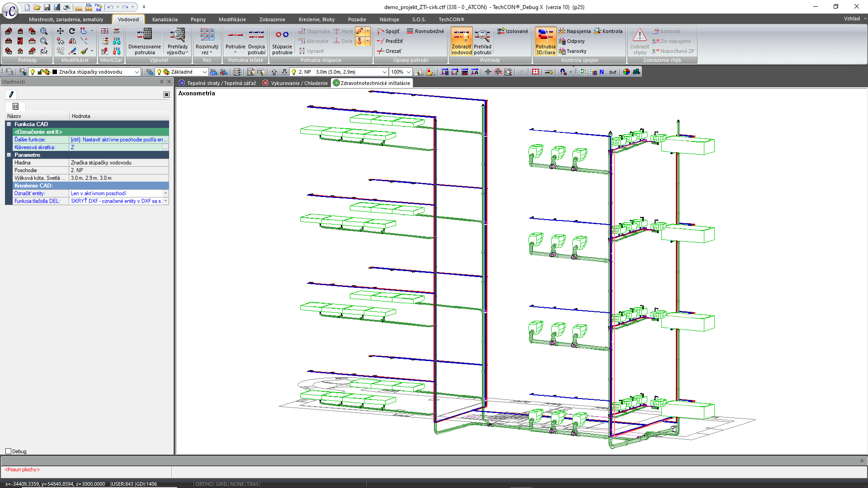The width and height of the screenshot is (868, 488).
Task: Lock the layer using the padlock toggle
Action: pos(39,71)
